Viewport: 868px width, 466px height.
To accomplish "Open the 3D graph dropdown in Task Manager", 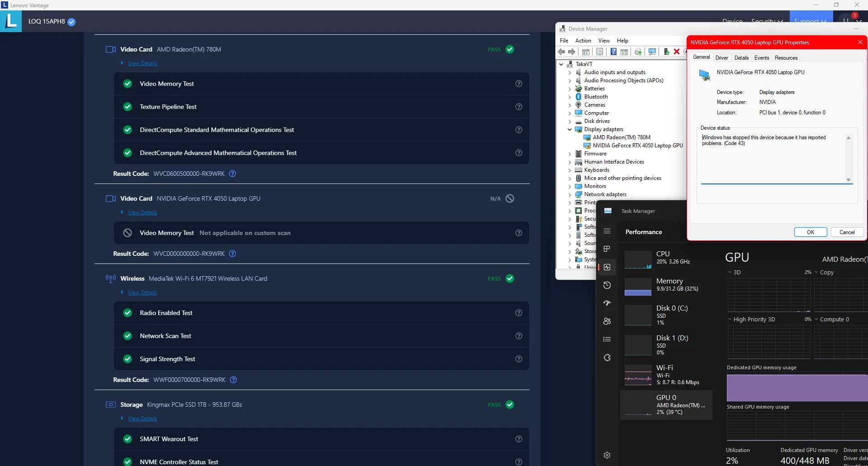I will pyautogui.click(x=730, y=273).
